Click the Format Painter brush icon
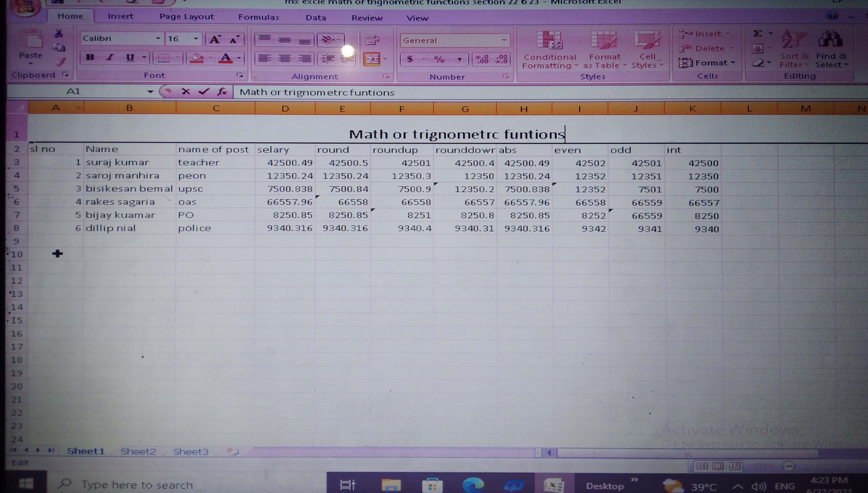868x493 pixels. coord(60,62)
